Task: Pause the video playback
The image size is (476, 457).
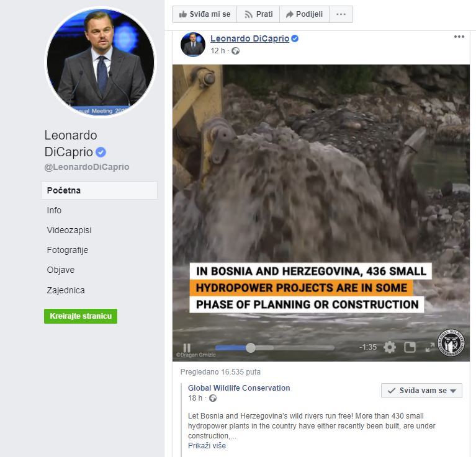Action: [187, 347]
